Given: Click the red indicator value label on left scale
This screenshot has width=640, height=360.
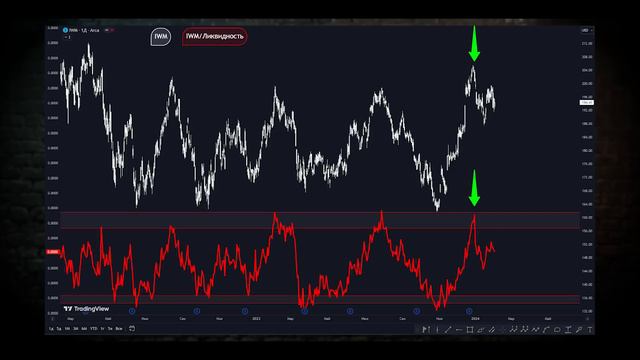Looking at the screenshot, I should [x=53, y=252].
